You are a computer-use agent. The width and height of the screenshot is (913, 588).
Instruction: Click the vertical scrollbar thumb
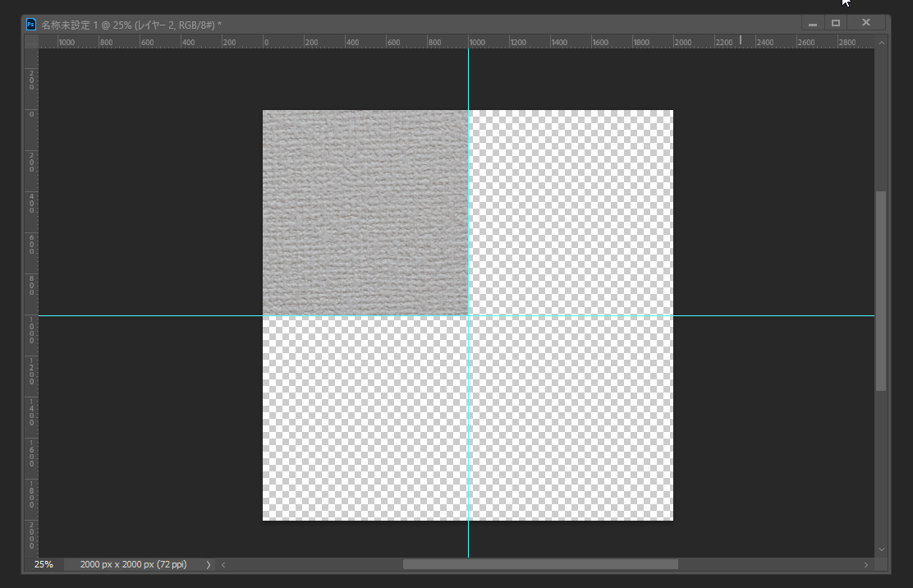[x=881, y=291]
